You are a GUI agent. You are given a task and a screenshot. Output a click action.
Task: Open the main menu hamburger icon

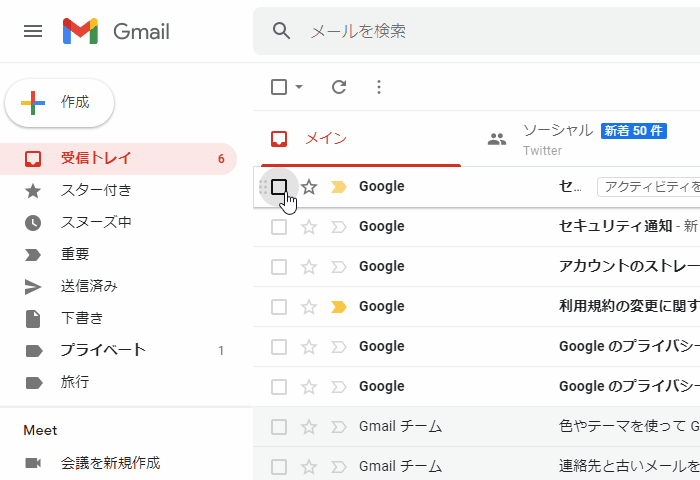coord(33,31)
